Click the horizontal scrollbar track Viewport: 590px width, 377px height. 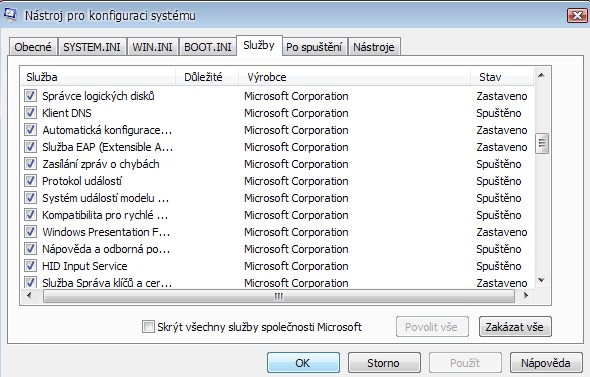278,296
